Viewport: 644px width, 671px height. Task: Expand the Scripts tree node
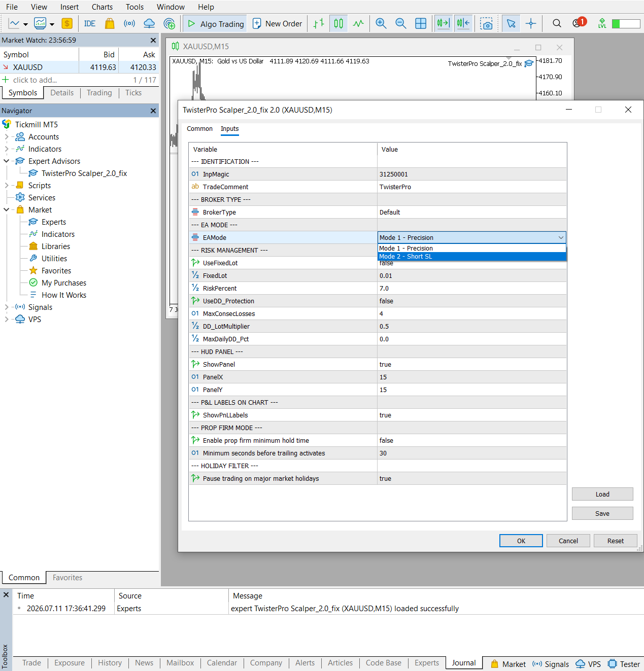[7, 186]
